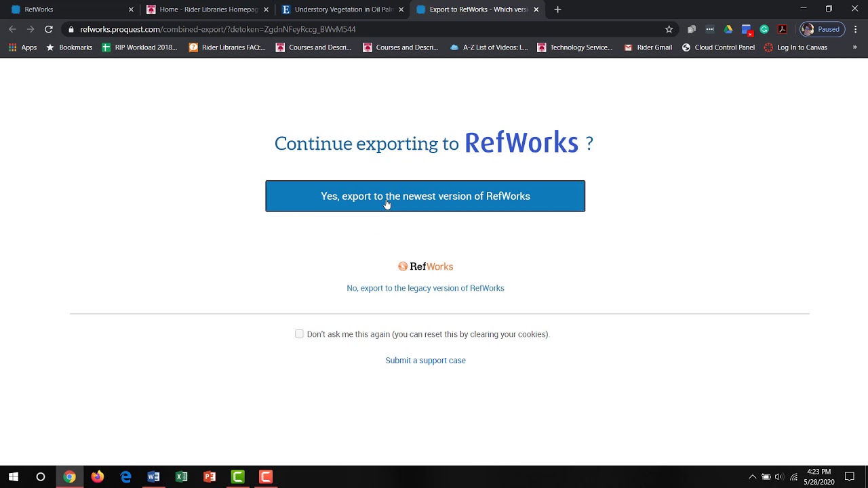The height and width of the screenshot is (488, 868).
Task: Select the Export to RefWorks tab
Action: (478, 9)
